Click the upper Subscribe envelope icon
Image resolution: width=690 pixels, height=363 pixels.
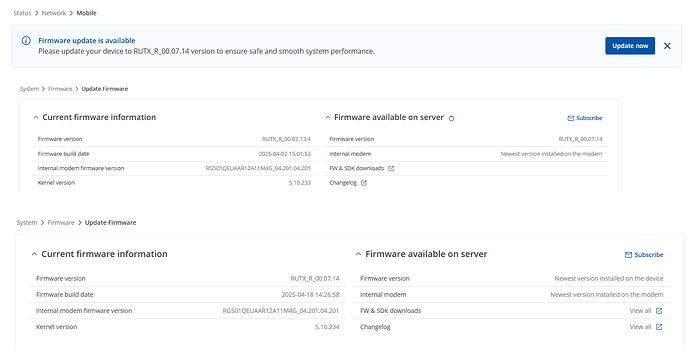pos(571,118)
